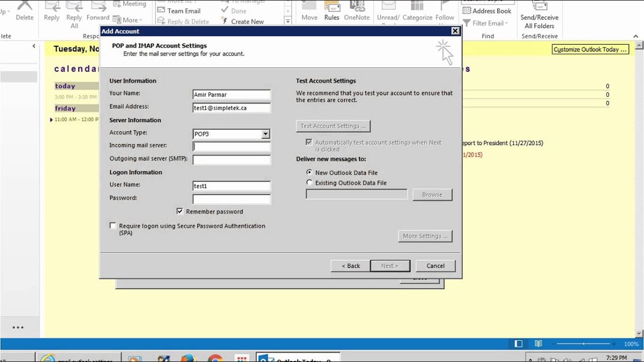The height and width of the screenshot is (362, 644).
Task: Click the Password field
Action: point(231,199)
